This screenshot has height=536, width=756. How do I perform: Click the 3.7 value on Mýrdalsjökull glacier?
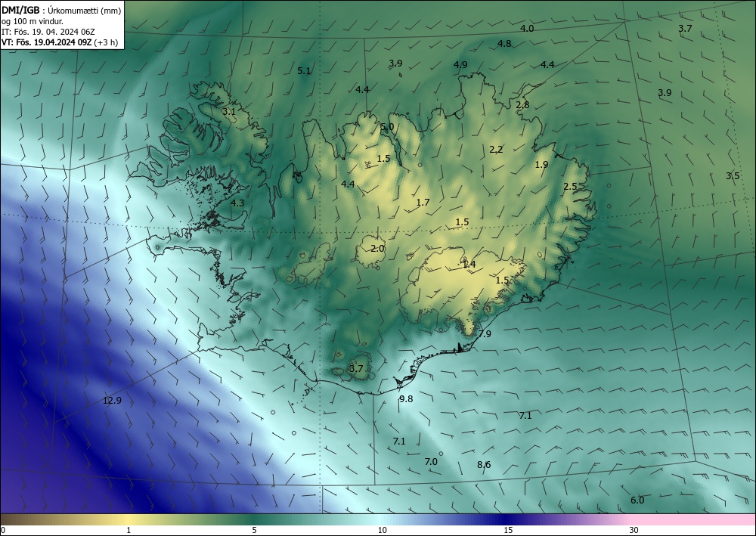(x=356, y=369)
